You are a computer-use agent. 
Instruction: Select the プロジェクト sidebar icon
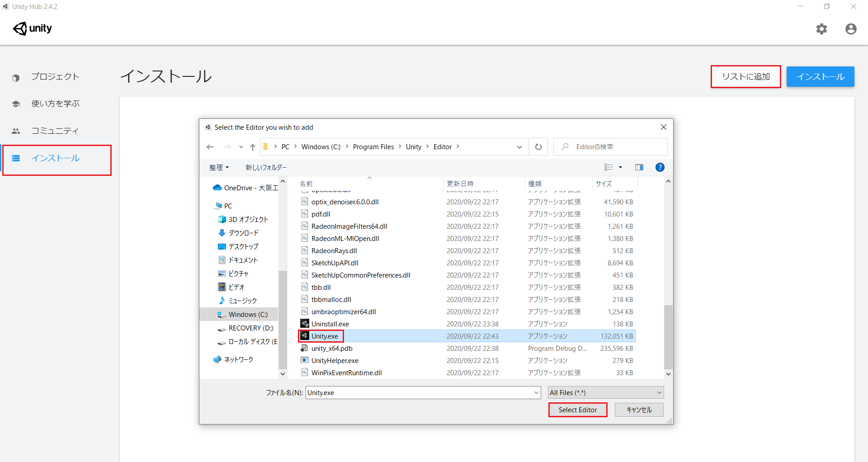tap(16, 77)
